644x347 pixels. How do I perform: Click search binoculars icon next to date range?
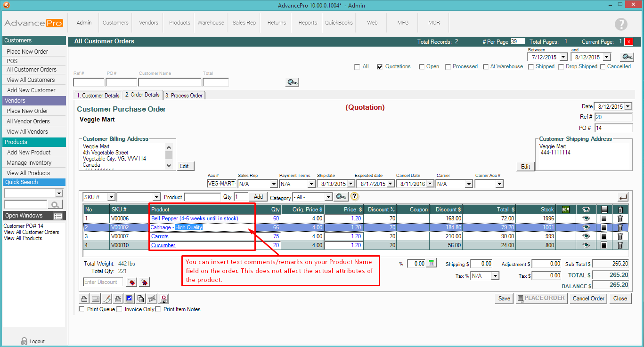(627, 57)
